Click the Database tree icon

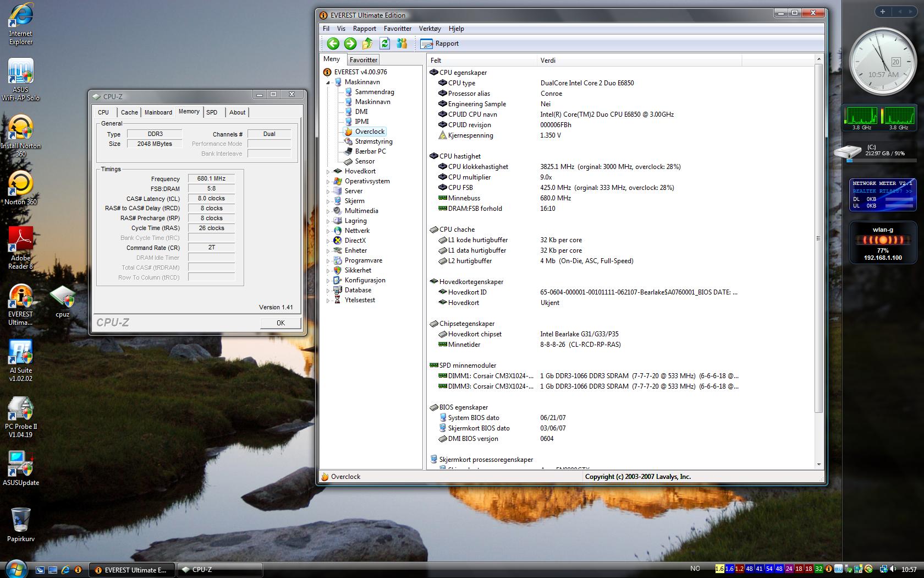338,290
